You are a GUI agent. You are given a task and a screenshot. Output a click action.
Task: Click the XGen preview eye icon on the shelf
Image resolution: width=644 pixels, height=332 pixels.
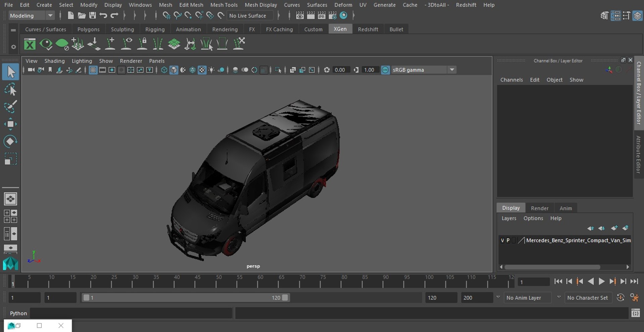coord(46,44)
